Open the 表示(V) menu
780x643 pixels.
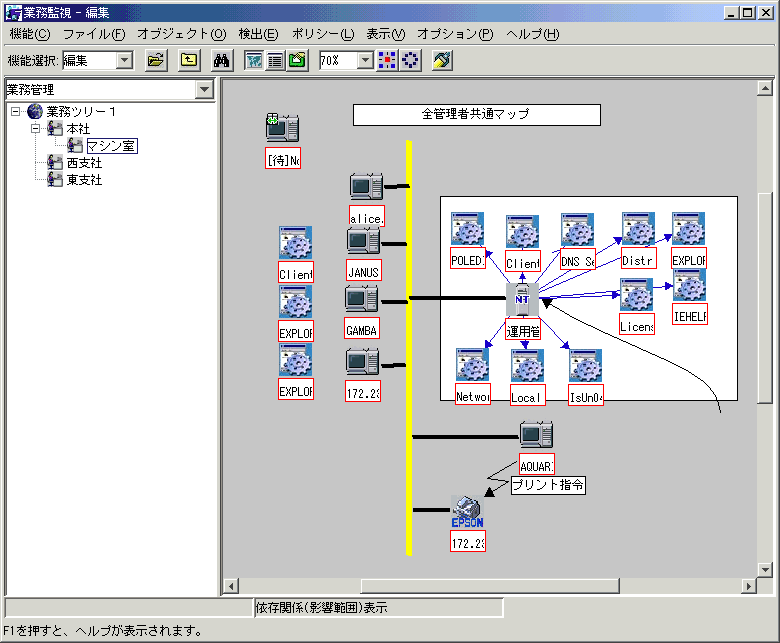[386, 34]
